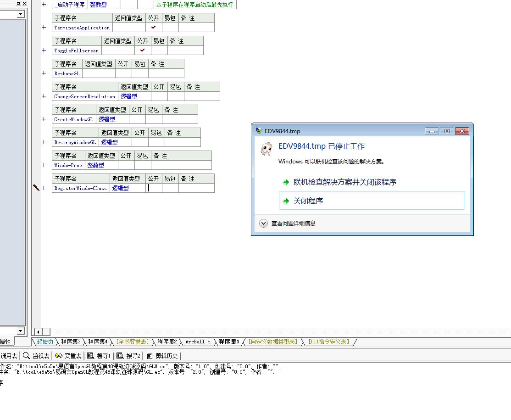The height and width of the screenshot is (420, 511).
Task: Uncheck 公开 for TerminateApplication
Action: [154, 28]
